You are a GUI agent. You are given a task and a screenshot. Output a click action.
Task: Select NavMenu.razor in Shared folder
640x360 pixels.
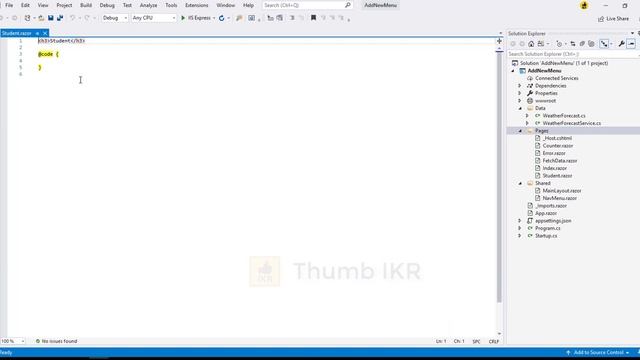point(559,198)
